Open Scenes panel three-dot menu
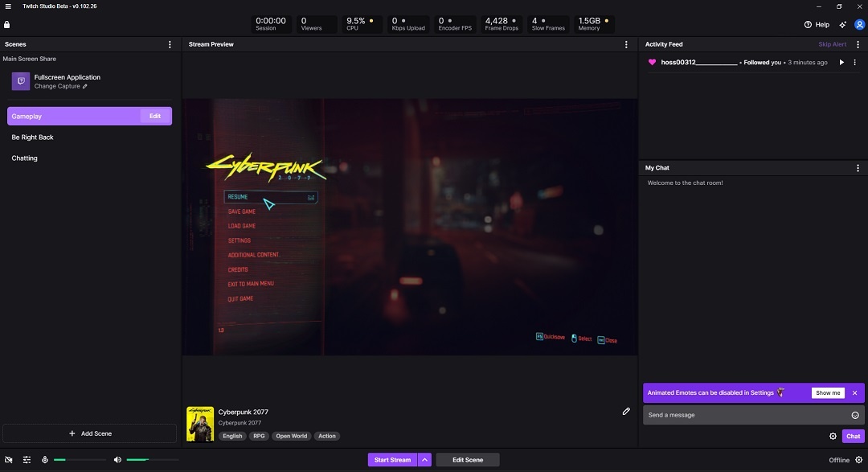868x472 pixels. [x=170, y=44]
